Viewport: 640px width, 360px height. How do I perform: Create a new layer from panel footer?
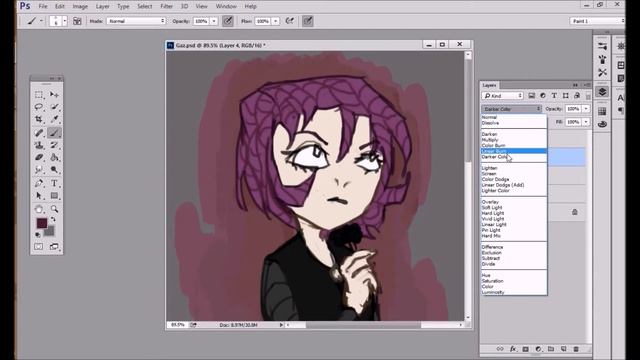[564, 349]
